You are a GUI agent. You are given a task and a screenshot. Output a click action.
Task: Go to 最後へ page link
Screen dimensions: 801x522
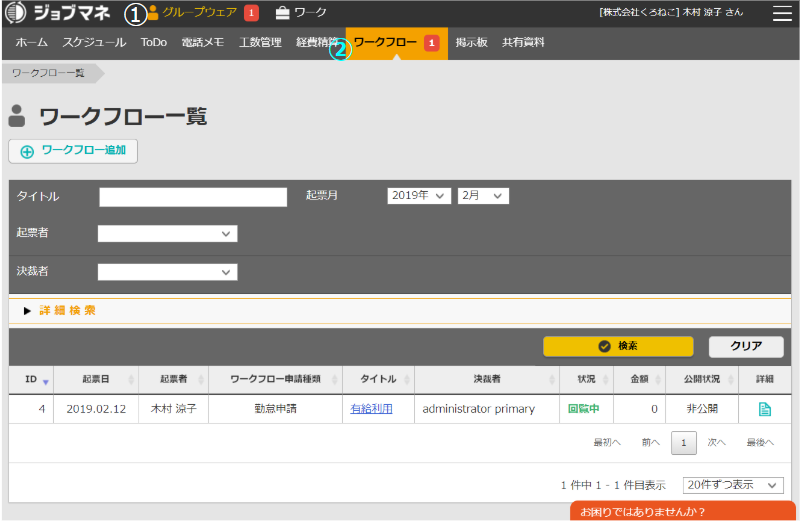point(760,443)
